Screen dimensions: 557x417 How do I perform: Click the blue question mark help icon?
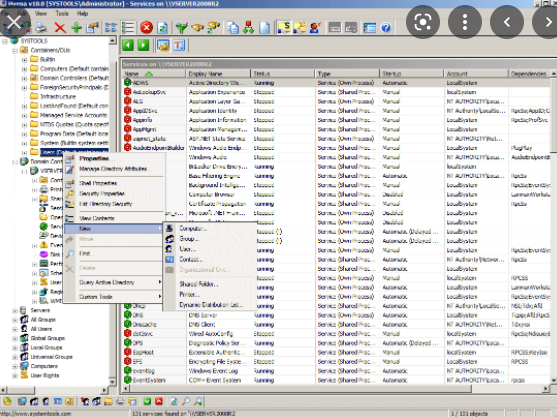385,27
